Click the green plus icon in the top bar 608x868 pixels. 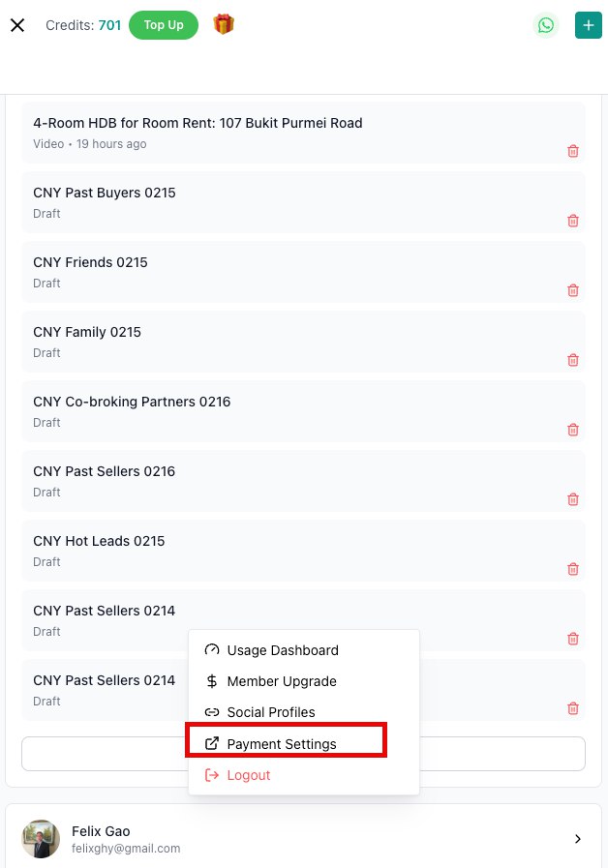click(x=588, y=25)
